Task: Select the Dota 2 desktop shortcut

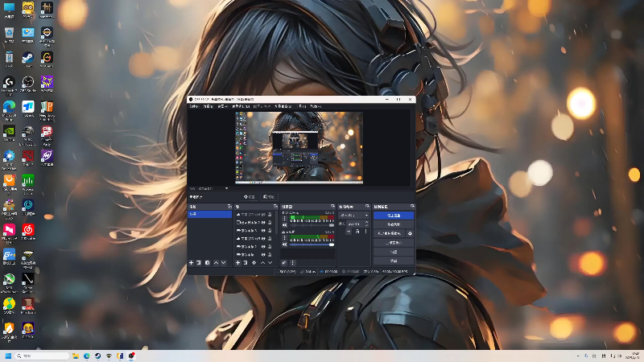Action: 27,158
